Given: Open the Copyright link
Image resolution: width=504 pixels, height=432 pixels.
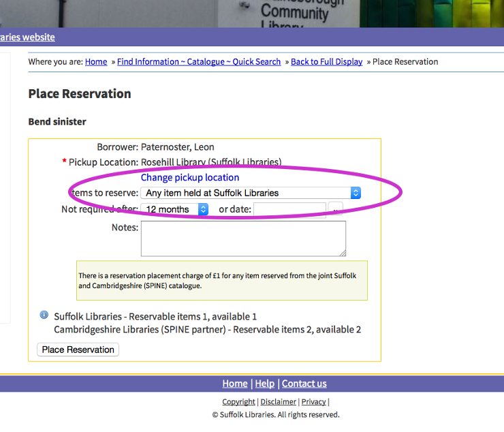Looking at the screenshot, I should pyautogui.click(x=238, y=402).
